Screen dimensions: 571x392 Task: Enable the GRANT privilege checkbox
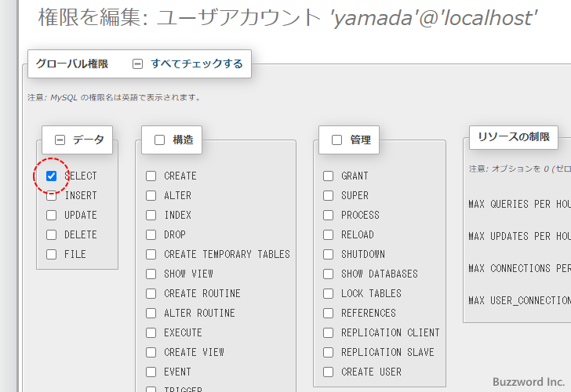(x=329, y=176)
